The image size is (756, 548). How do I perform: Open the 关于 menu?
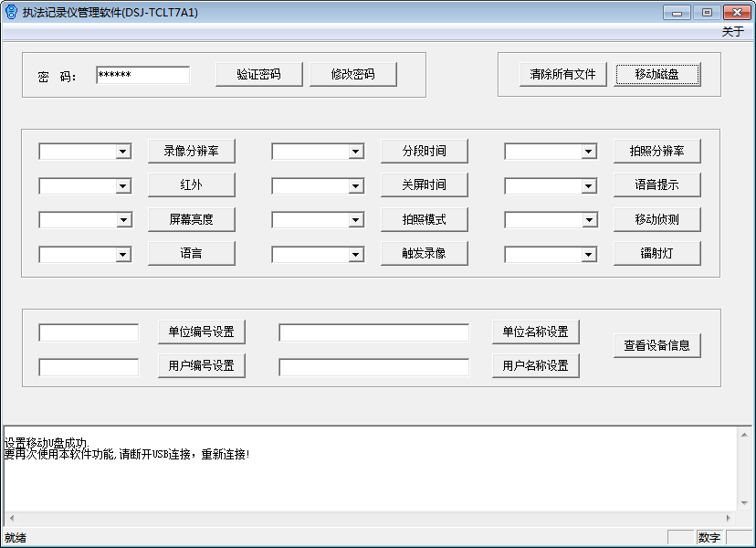[732, 31]
